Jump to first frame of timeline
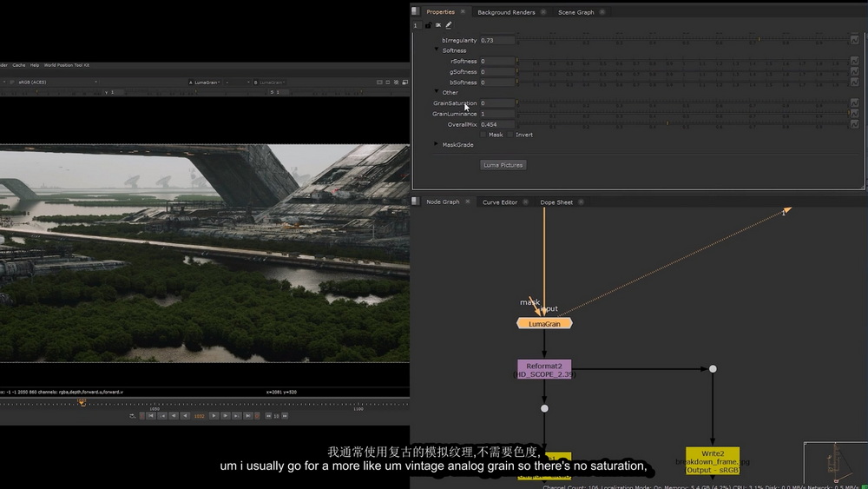 pyautogui.click(x=151, y=416)
